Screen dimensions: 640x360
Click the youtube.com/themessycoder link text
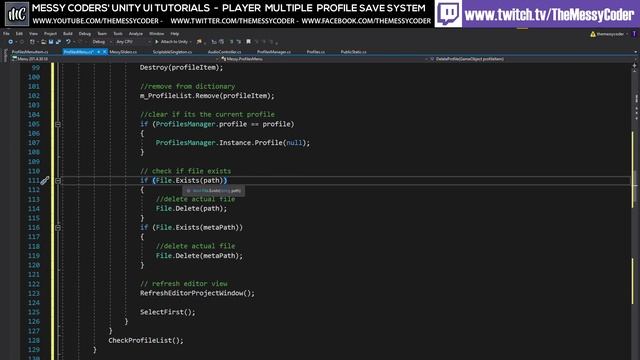point(96,21)
